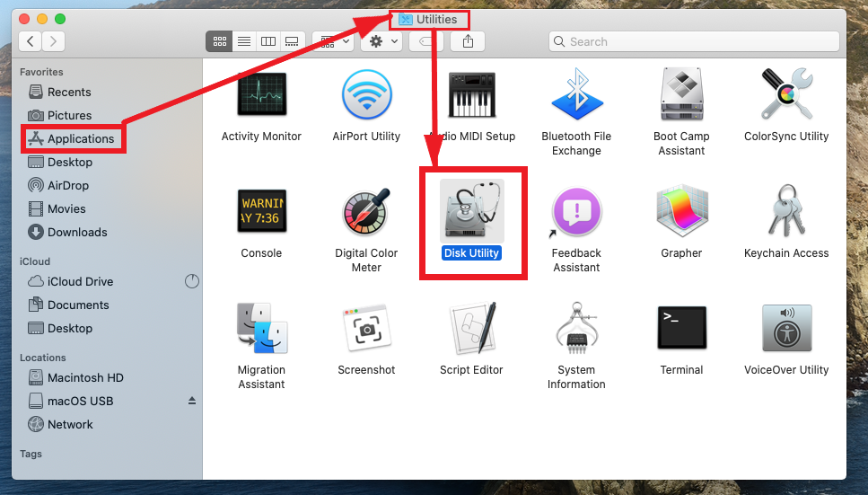The image size is (868, 495).
Task: Click the Grapher label text
Action: [x=681, y=252]
